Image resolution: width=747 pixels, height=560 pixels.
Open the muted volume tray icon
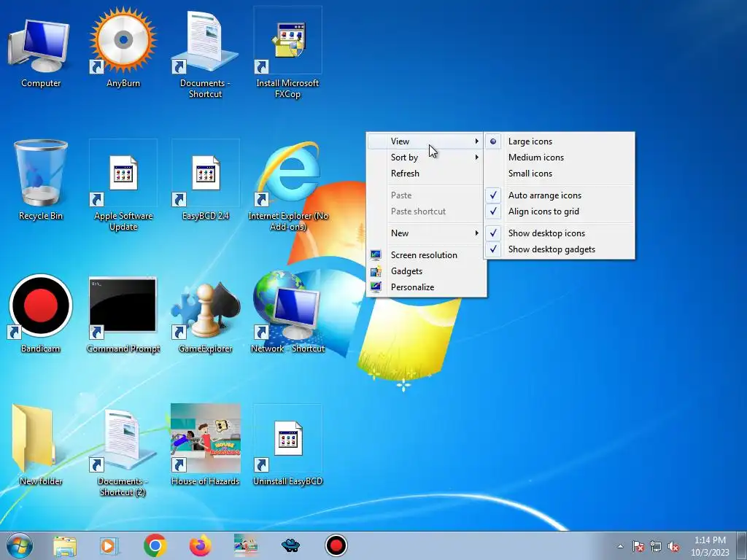click(x=673, y=546)
